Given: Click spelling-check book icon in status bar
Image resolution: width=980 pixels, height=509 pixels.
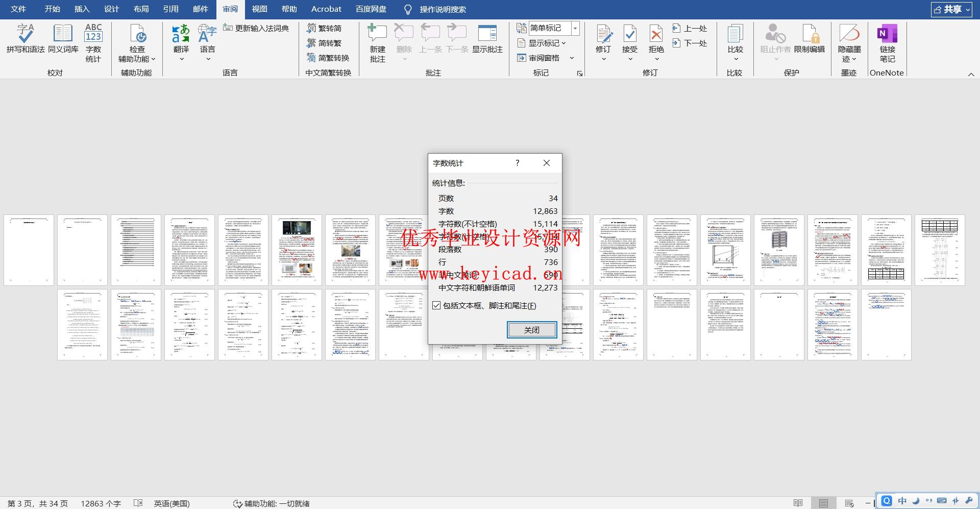Looking at the screenshot, I should click(138, 503).
